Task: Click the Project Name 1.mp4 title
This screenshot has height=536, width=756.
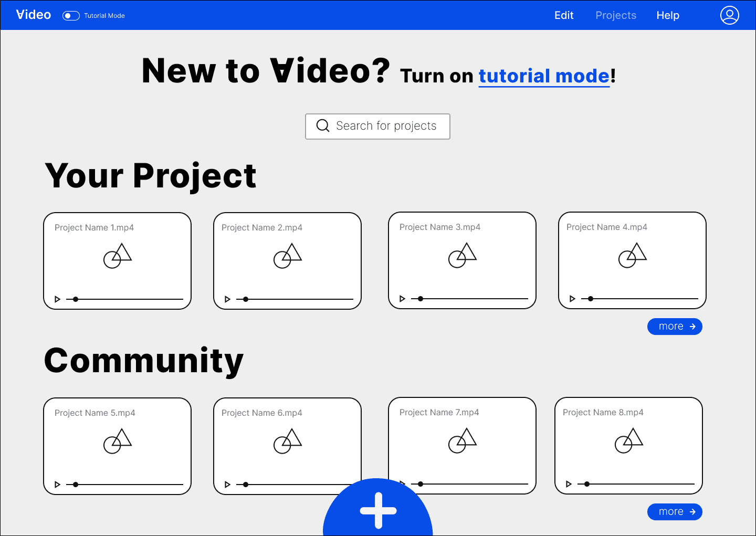Action: tap(94, 228)
